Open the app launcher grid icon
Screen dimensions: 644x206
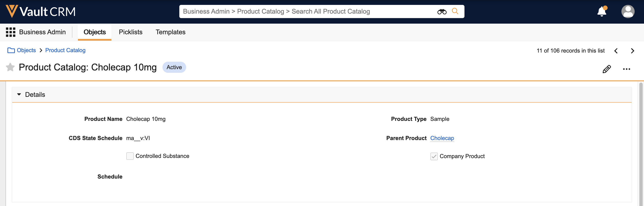click(10, 32)
